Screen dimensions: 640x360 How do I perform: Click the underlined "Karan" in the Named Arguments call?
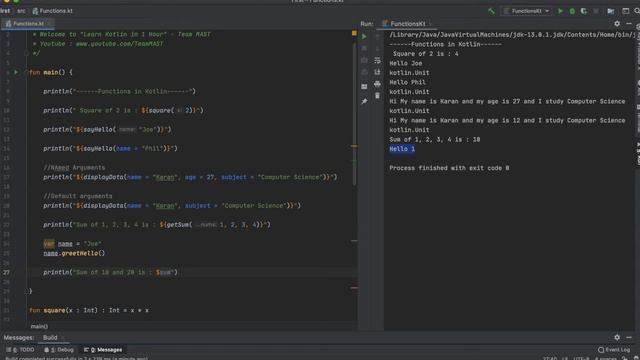[165, 177]
